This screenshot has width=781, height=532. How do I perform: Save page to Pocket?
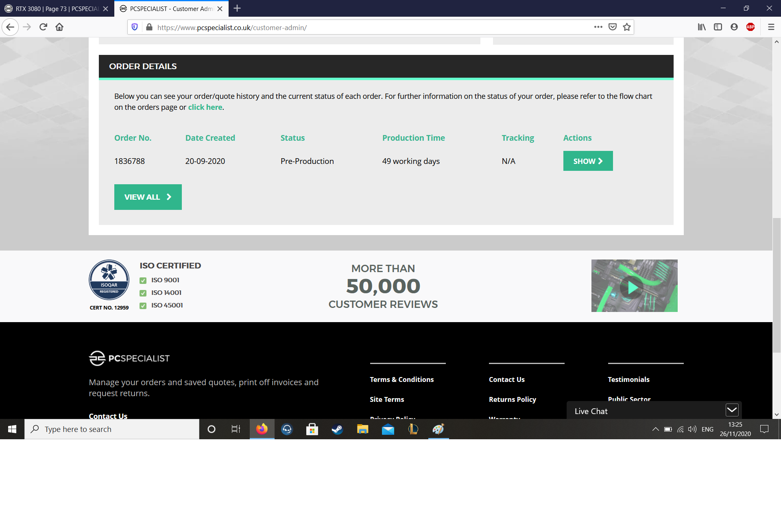coord(613,27)
